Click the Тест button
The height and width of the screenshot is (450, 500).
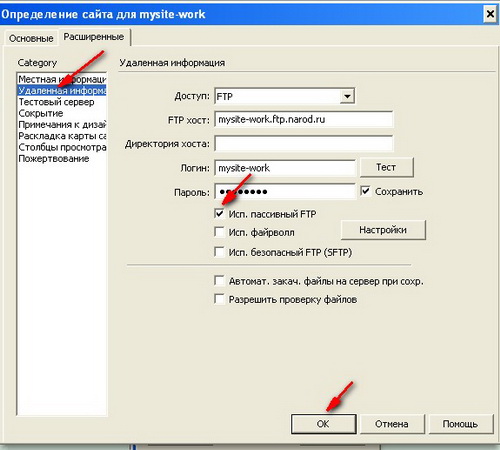(x=387, y=167)
